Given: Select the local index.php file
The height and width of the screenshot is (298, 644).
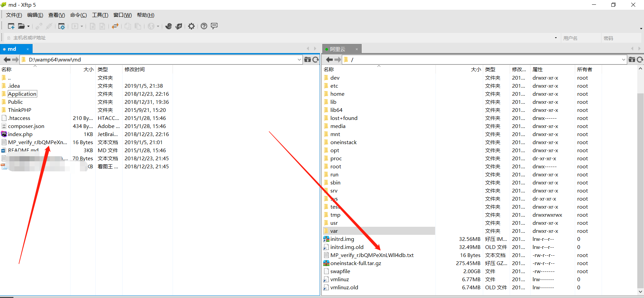Looking at the screenshot, I should pos(20,134).
